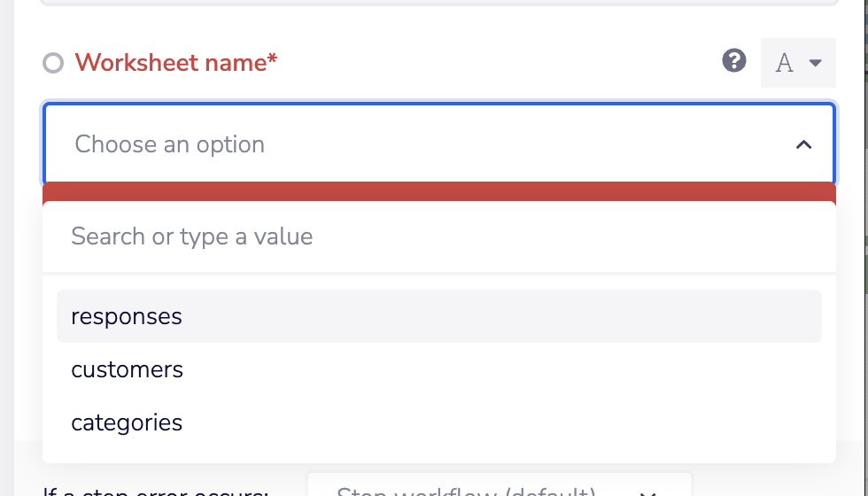Click the partially visible field above Worksheet name
Viewport: 868px width, 496px height.
tap(438, 4)
